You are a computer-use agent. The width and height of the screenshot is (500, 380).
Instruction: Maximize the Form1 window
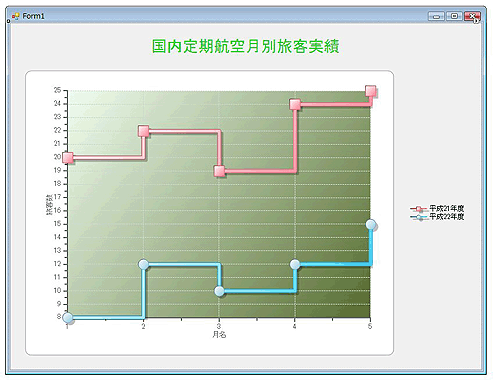point(454,16)
